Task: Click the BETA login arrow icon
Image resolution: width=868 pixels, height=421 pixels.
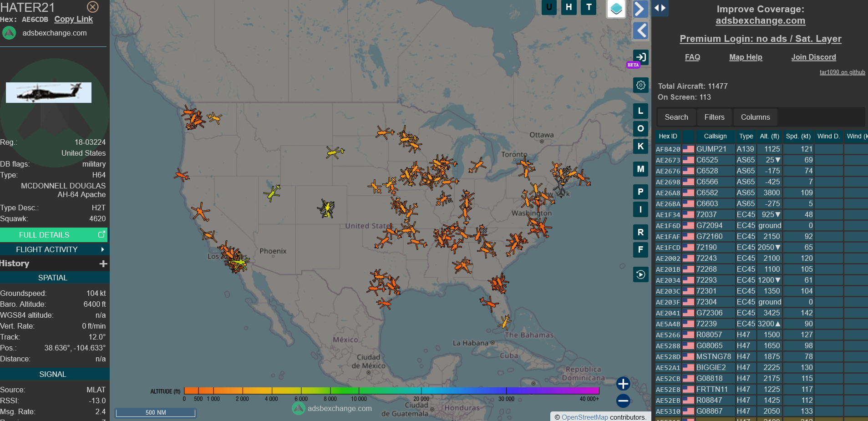Action: click(x=640, y=57)
